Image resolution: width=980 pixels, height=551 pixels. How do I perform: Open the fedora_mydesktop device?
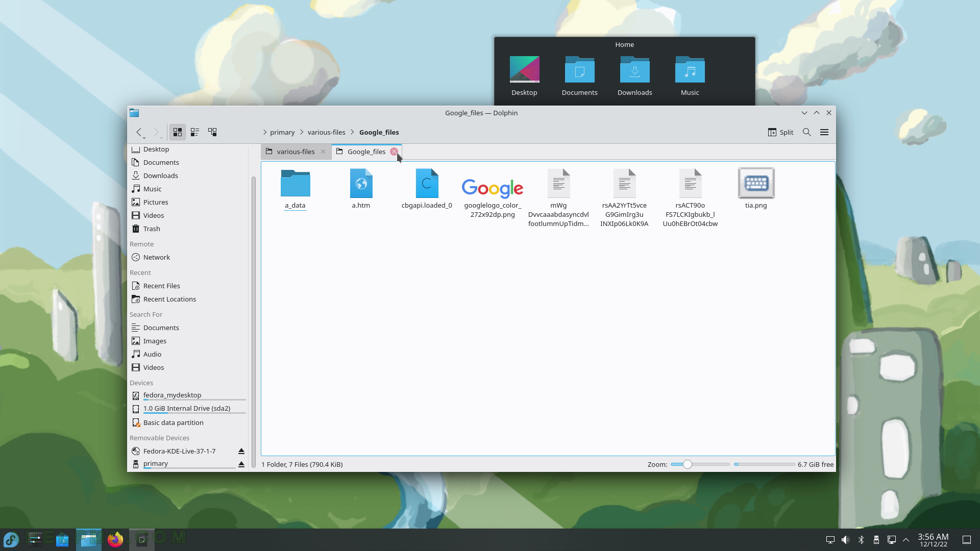click(188, 395)
